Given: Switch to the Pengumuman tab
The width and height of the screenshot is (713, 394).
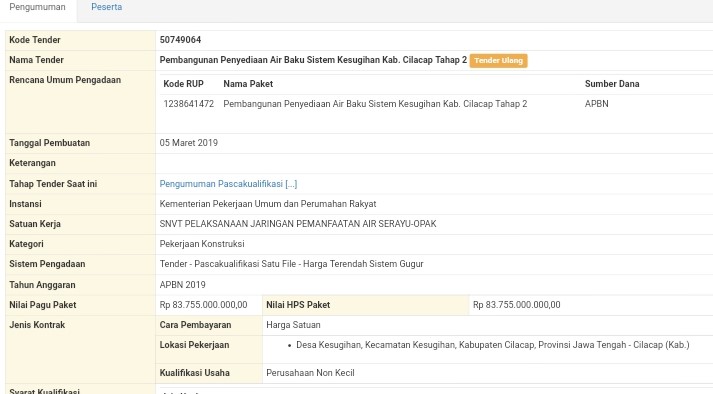Looking at the screenshot, I should click(37, 7).
